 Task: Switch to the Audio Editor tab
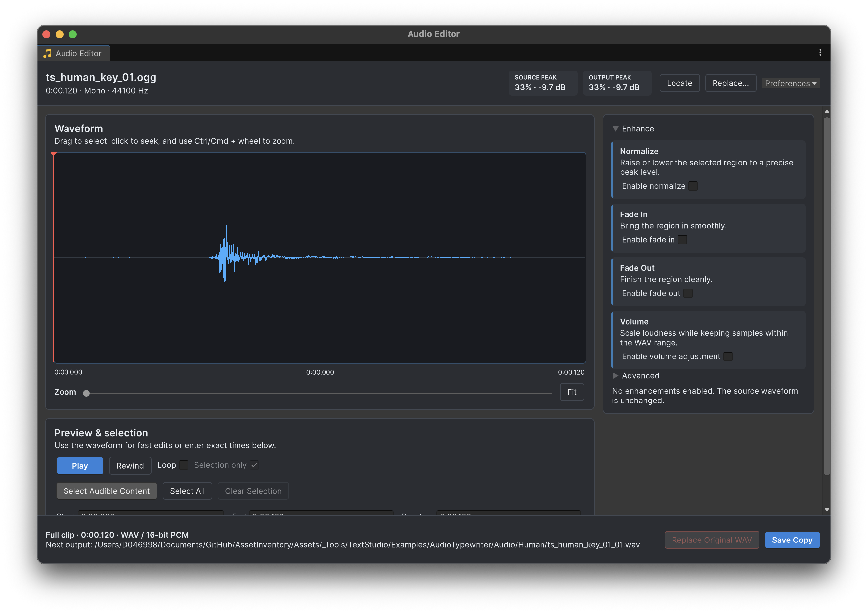pyautogui.click(x=73, y=53)
